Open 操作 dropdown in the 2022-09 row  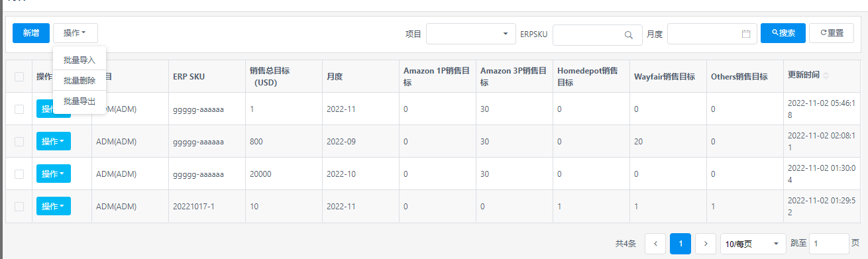[x=53, y=141]
